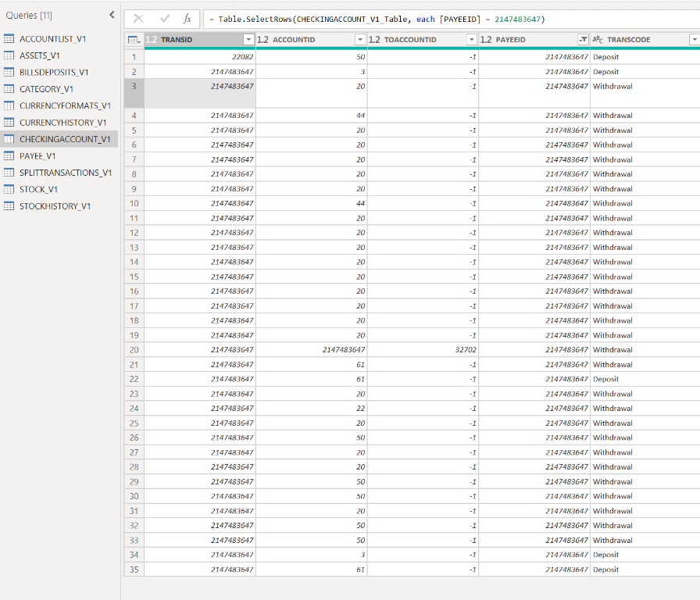The image size is (700, 600).
Task: Click the table icon beside CHECKINGACCOUNT_V1
Action: tap(9, 139)
